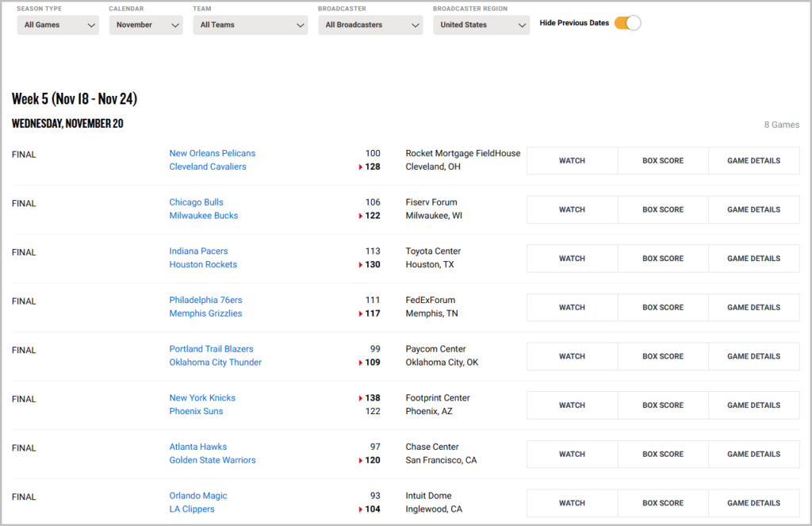This screenshot has width=812, height=526.
Task: Open Milwaukee Bucks team link
Action: pyautogui.click(x=204, y=216)
